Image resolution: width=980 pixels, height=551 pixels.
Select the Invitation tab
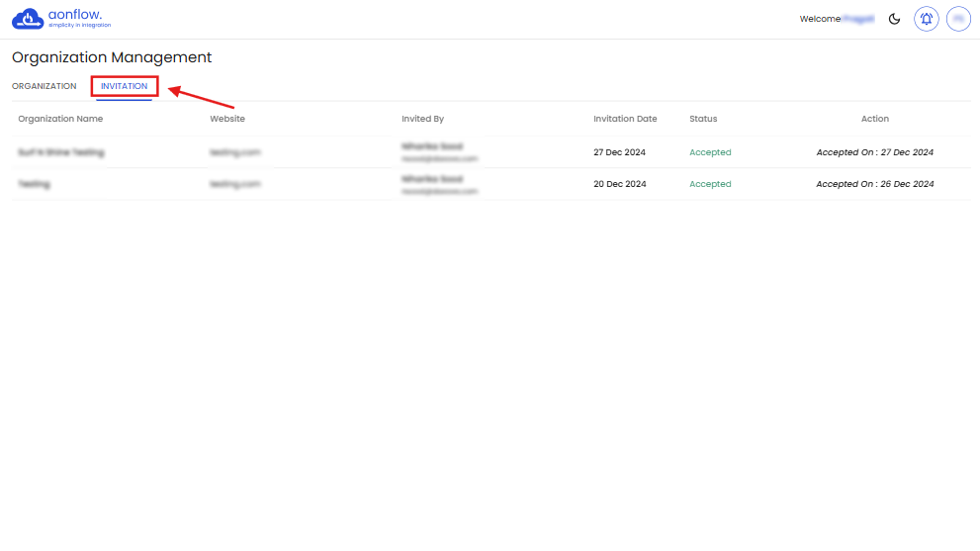click(124, 86)
